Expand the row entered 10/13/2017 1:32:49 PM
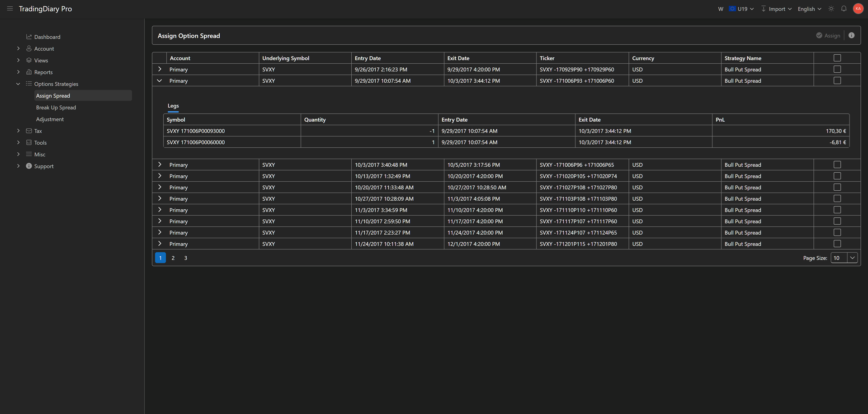Image resolution: width=868 pixels, height=414 pixels. pos(160,176)
